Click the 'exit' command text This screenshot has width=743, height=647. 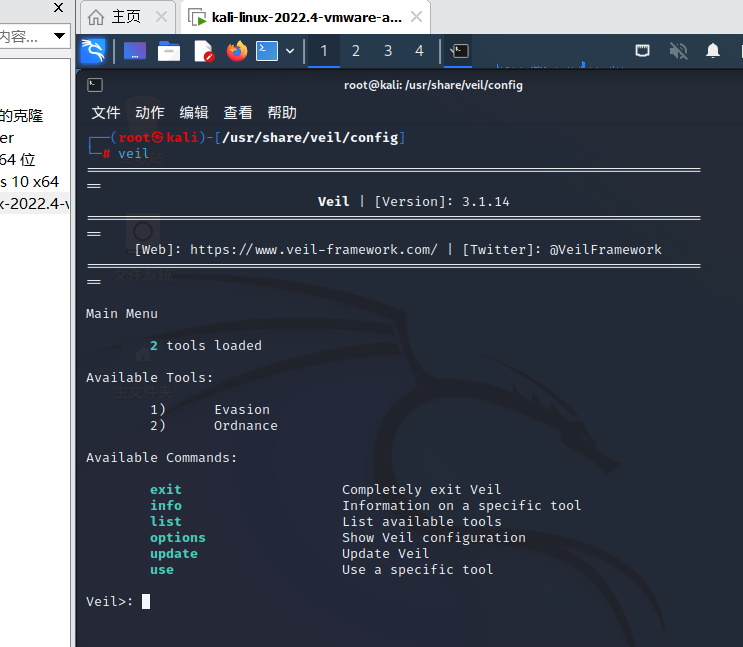(x=166, y=489)
